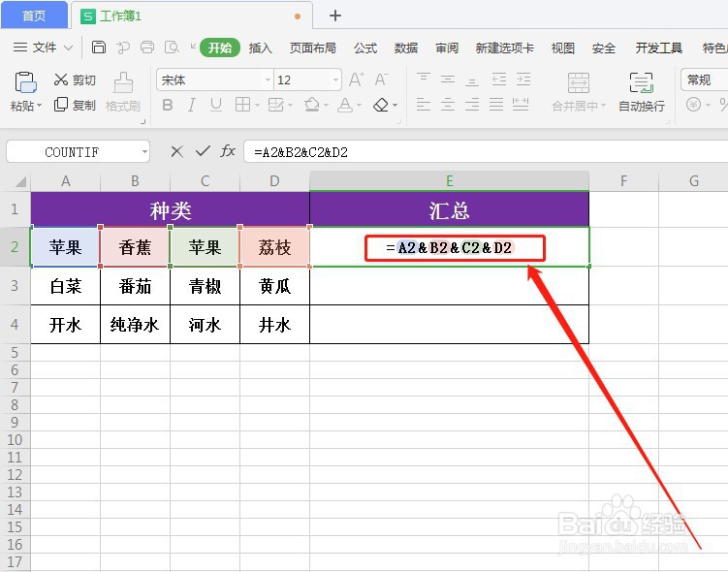Viewport: 728px width, 572px height.
Task: Click the Fill color bucket icon
Action: point(311,106)
